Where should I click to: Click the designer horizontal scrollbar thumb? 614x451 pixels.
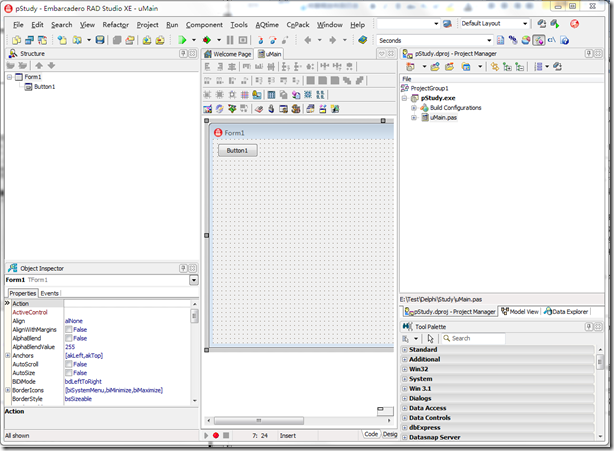pyautogui.click(x=258, y=420)
